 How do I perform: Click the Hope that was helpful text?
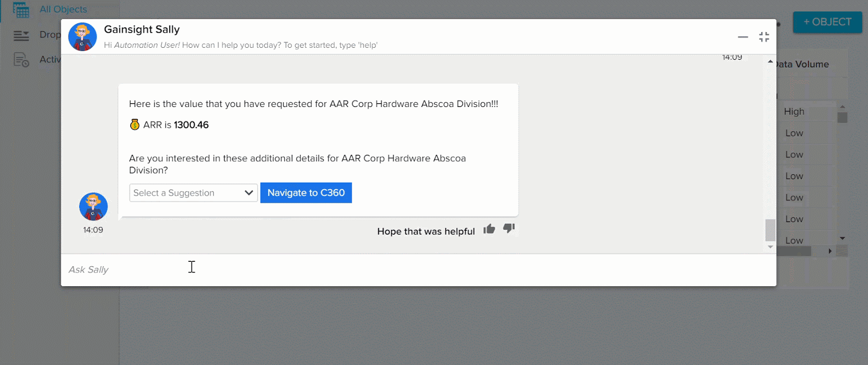point(426,231)
